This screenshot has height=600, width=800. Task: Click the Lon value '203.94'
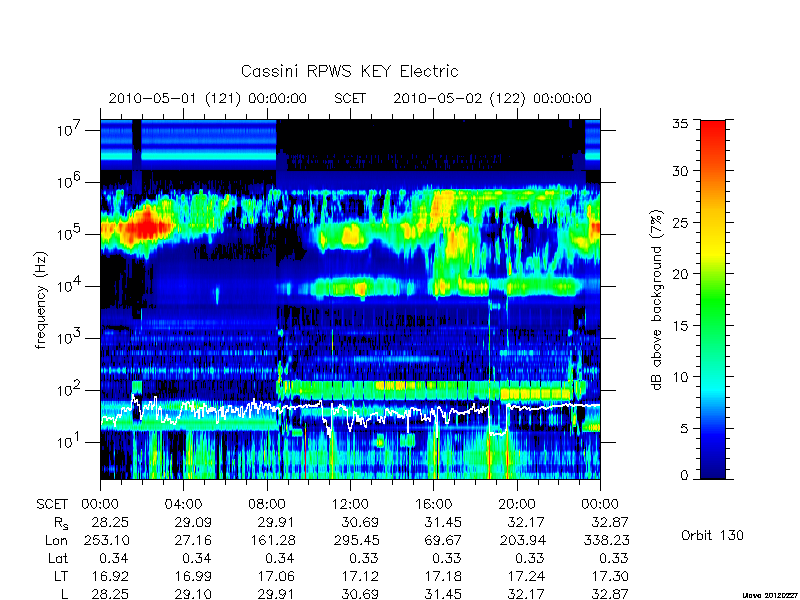(522, 540)
